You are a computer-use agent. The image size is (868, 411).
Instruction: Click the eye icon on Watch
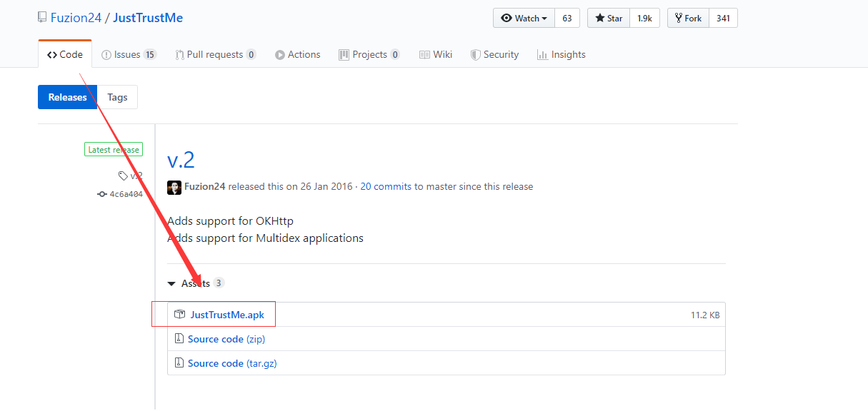[507, 19]
